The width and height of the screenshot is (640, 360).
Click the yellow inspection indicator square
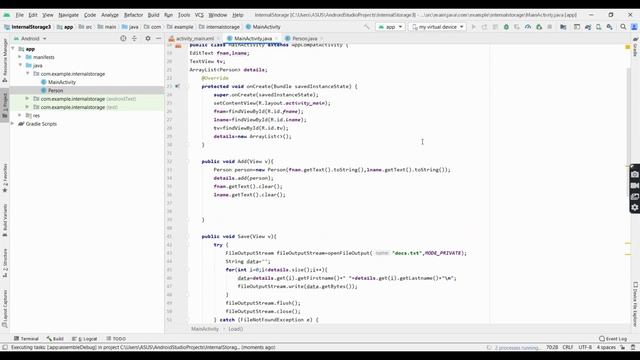tap(628, 47)
